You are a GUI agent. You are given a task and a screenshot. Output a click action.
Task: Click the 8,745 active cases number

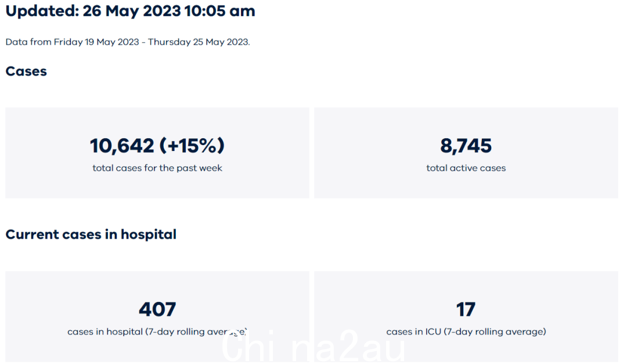pyautogui.click(x=466, y=146)
